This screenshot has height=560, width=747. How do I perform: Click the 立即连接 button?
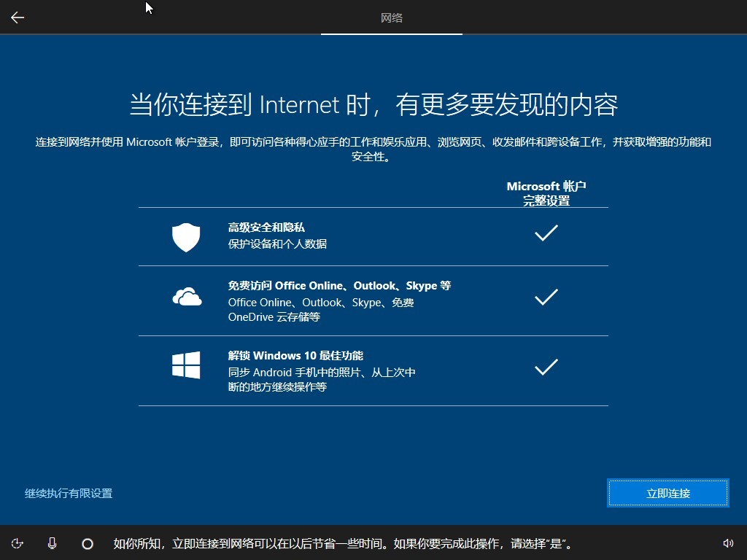tap(668, 493)
